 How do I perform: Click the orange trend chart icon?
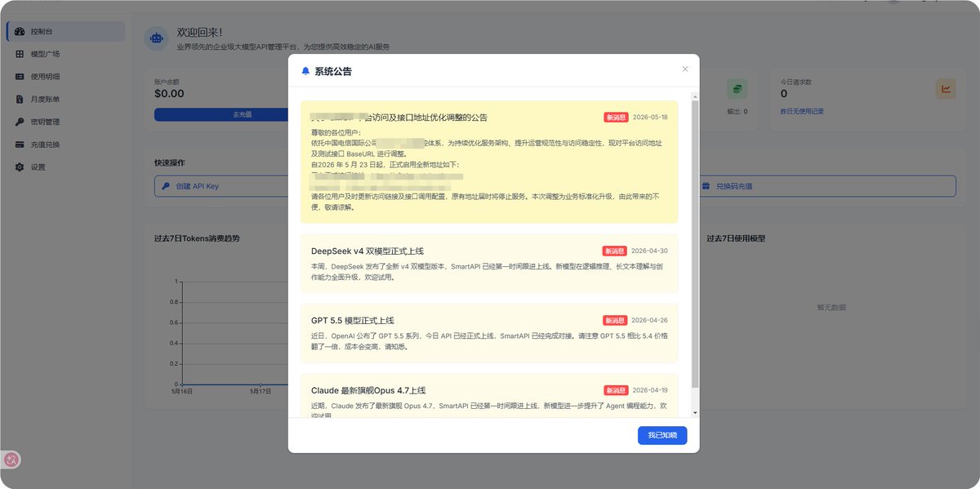(x=947, y=89)
